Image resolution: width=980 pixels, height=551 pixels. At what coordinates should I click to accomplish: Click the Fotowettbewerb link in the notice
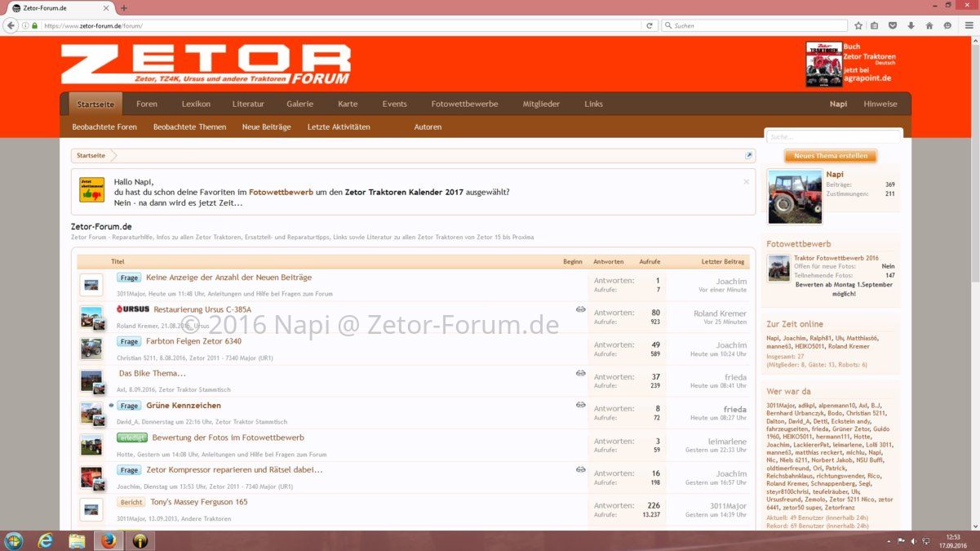pyautogui.click(x=281, y=192)
